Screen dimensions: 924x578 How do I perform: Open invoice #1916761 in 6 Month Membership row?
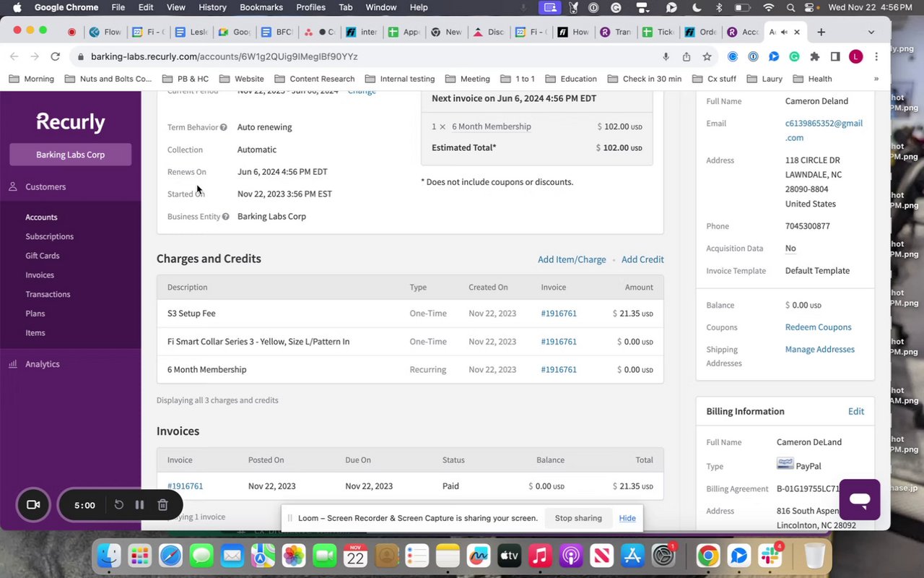tap(559, 370)
